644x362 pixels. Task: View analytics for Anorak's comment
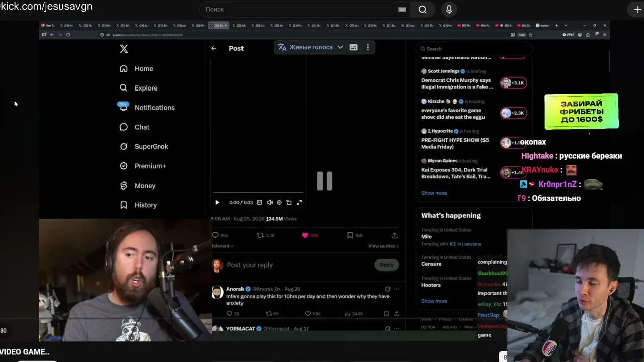coord(355,314)
